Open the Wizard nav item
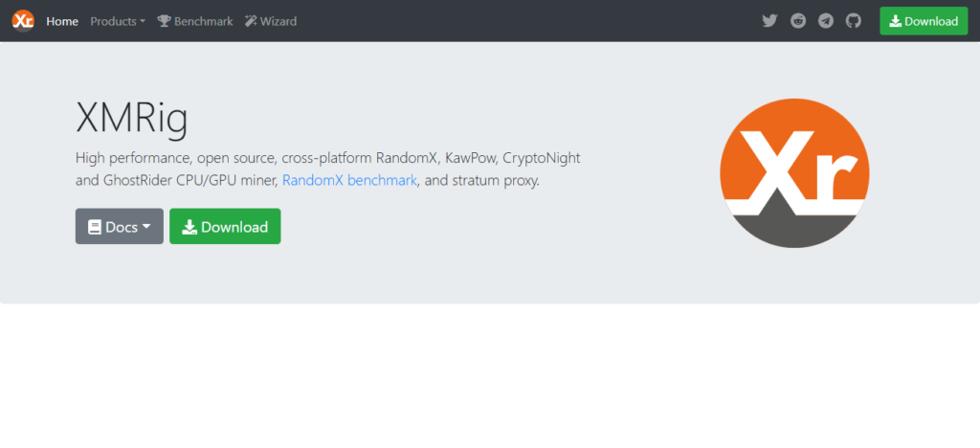Image resolution: width=980 pixels, height=448 pixels. coord(278,21)
